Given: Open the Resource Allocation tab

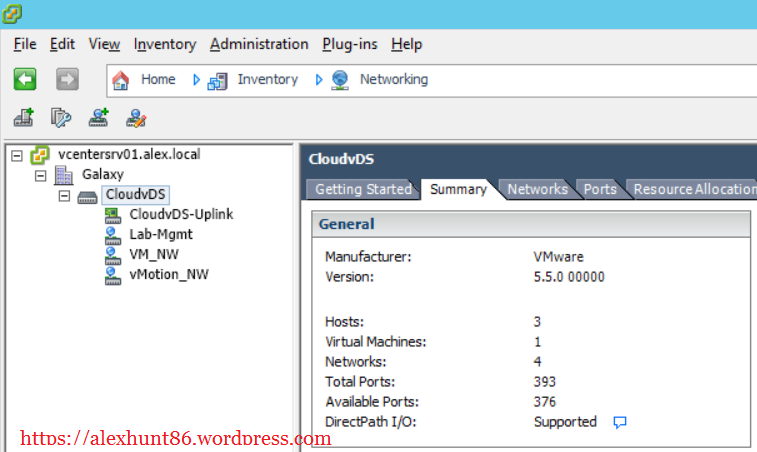Looking at the screenshot, I should tap(694, 189).
